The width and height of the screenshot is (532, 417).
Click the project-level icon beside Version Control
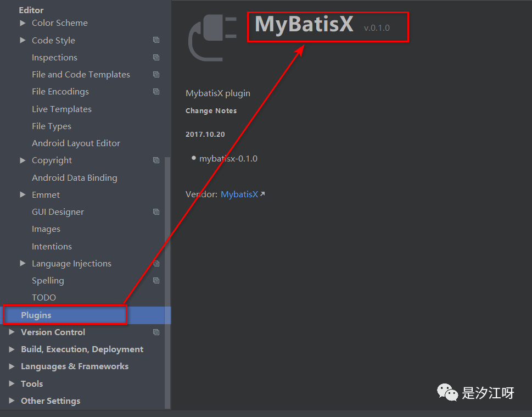click(156, 332)
